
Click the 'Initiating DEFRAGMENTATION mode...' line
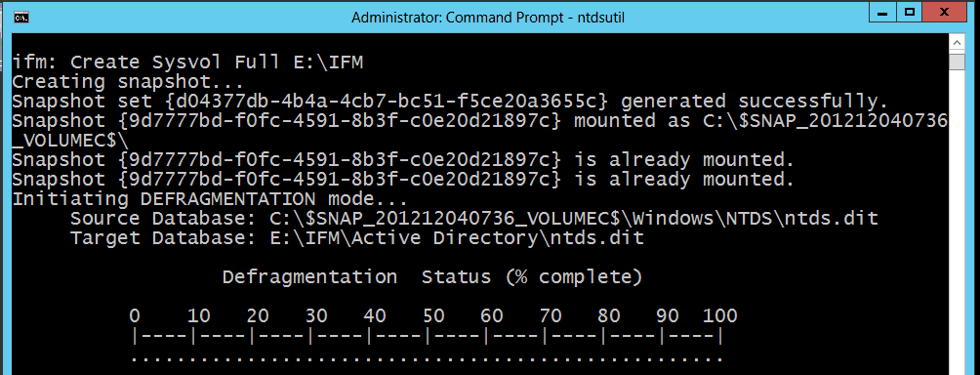coord(210,199)
